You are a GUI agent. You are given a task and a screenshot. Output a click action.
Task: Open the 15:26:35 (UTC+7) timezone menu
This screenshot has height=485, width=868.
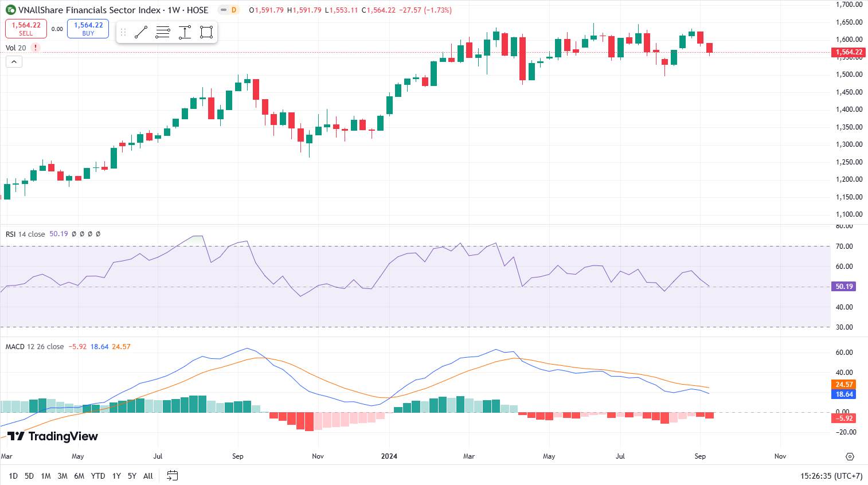831,476
